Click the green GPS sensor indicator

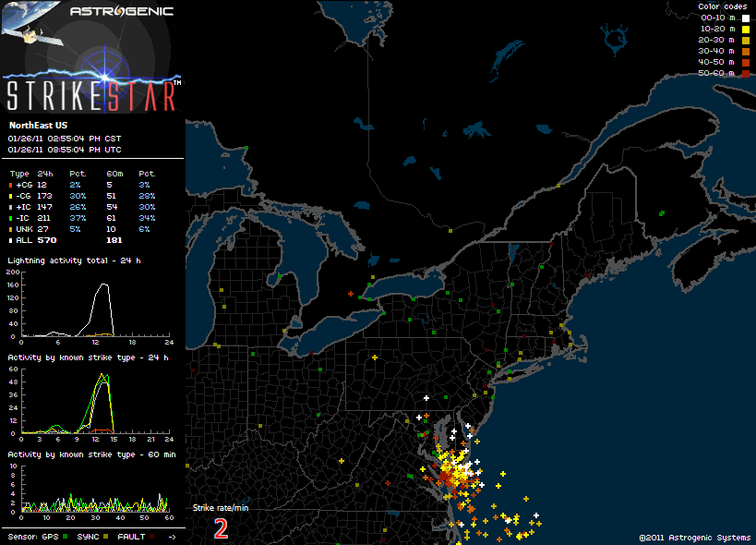coord(66,537)
